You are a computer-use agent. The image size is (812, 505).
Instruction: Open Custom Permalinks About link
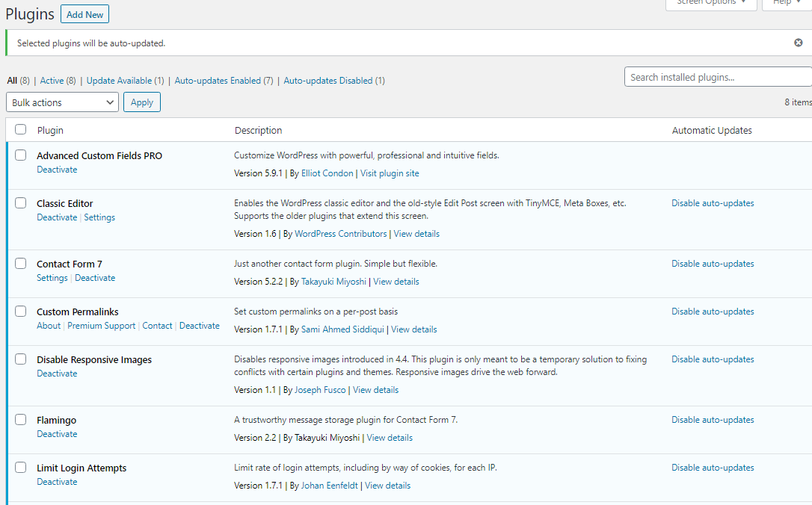49,326
